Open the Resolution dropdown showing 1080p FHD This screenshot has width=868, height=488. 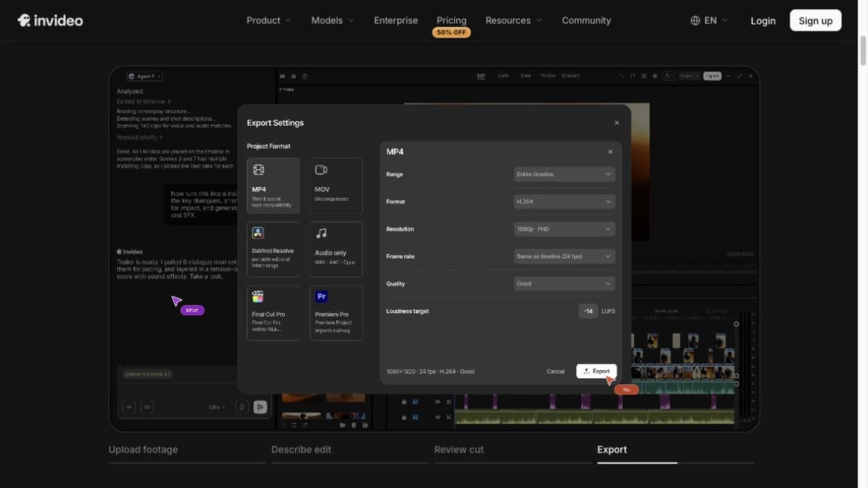(x=564, y=229)
